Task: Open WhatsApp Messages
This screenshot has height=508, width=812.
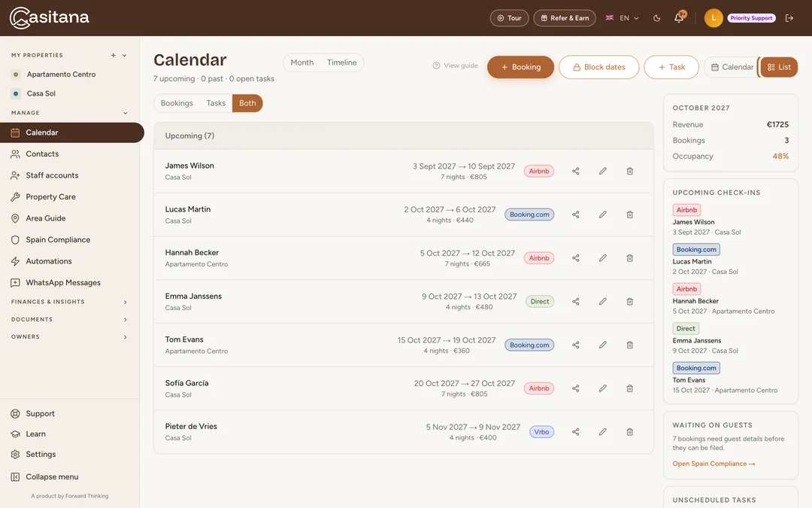Action: [x=70, y=282]
